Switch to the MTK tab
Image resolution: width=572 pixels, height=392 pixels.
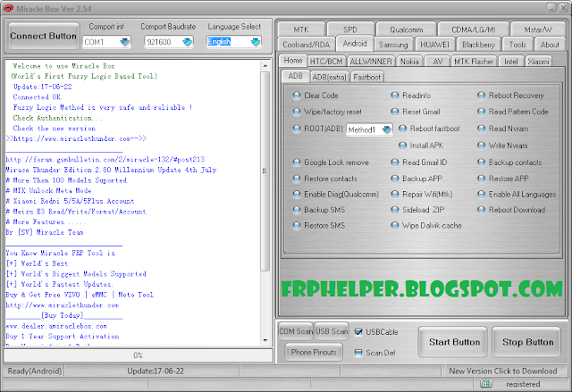click(301, 29)
